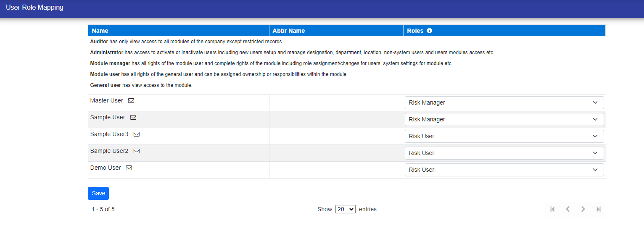This screenshot has width=644, height=252.
Task: Expand Sample User's Risk Manager role dropdown
Action: [504, 119]
